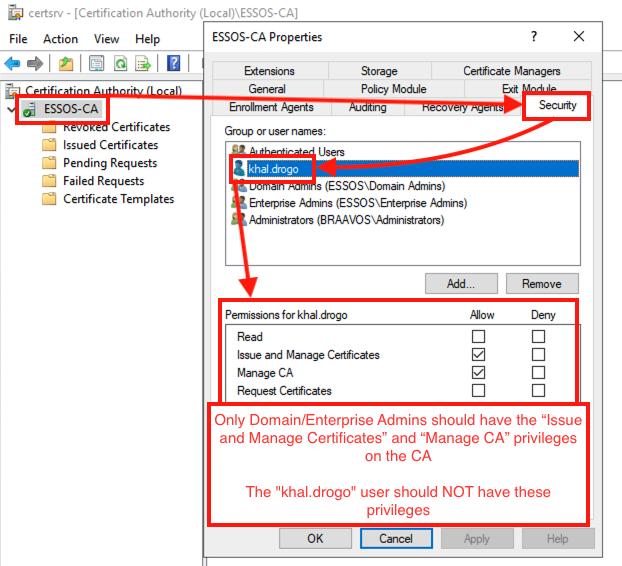Click the Properties toolbar icon
This screenshot has height=566, width=622.
97,64
